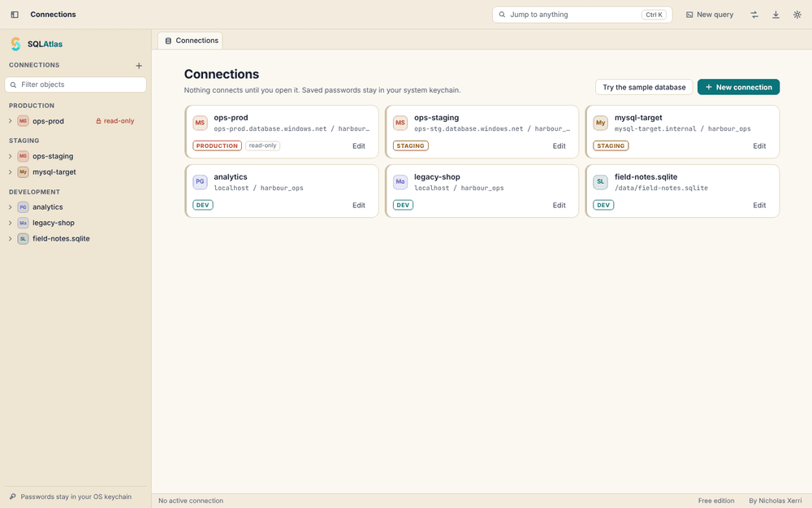Expand the analytics tree node
Image resolution: width=812 pixels, height=508 pixels.
11,206
